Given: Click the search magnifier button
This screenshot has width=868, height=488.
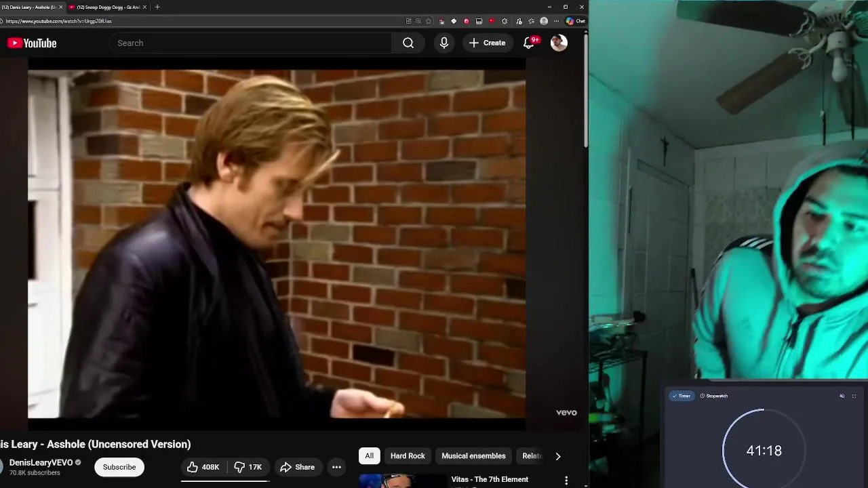Looking at the screenshot, I should [x=408, y=43].
